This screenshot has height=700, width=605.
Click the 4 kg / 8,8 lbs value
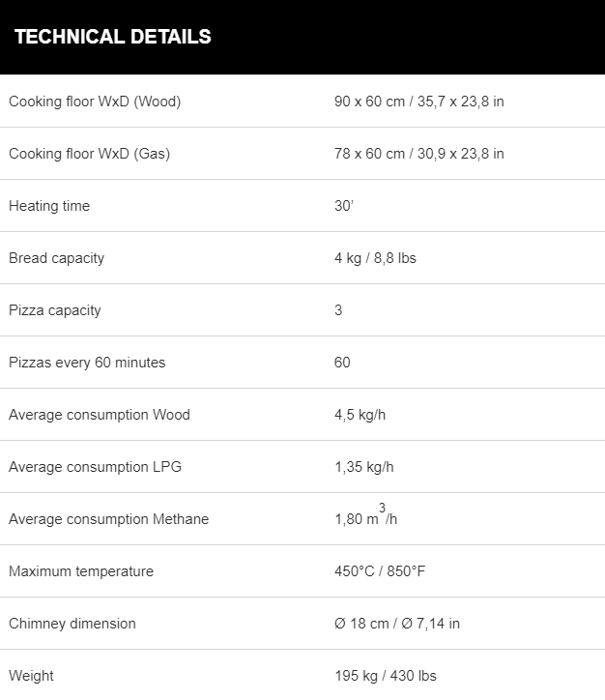point(375,258)
